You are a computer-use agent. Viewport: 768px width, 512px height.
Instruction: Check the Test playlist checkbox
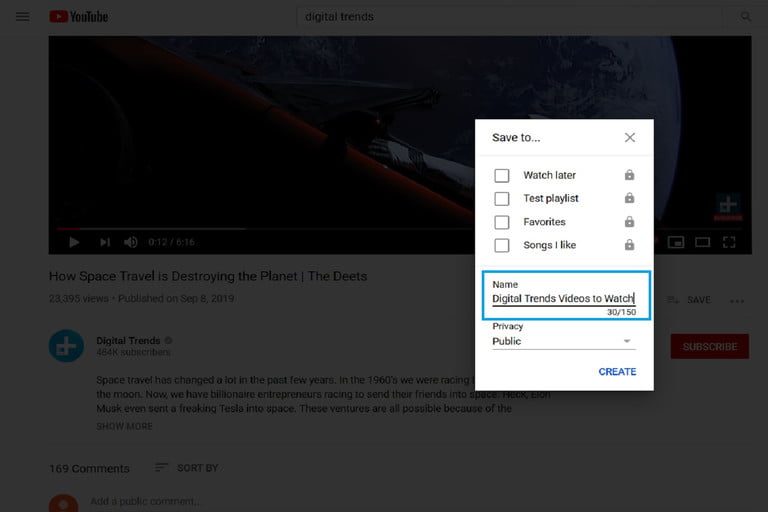tap(502, 198)
